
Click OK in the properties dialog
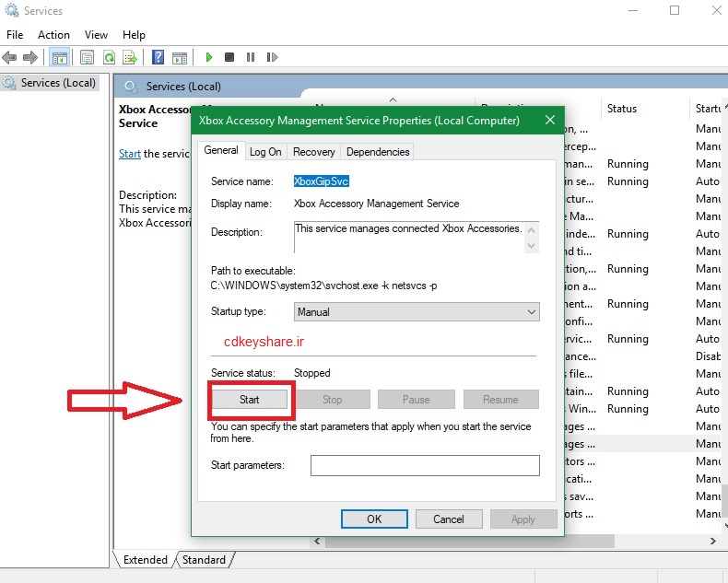[x=374, y=519]
